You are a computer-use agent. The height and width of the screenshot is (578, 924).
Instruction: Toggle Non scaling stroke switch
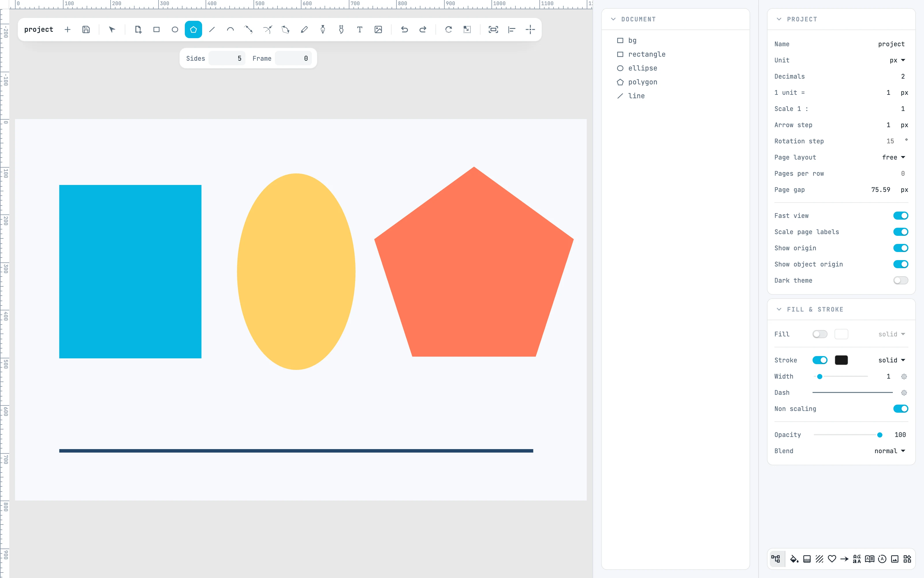coord(900,409)
